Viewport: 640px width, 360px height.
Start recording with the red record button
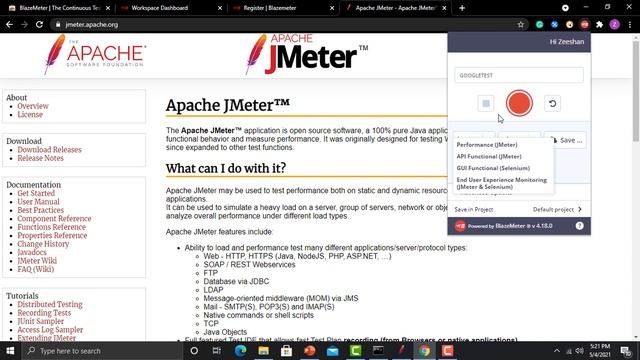(x=519, y=103)
